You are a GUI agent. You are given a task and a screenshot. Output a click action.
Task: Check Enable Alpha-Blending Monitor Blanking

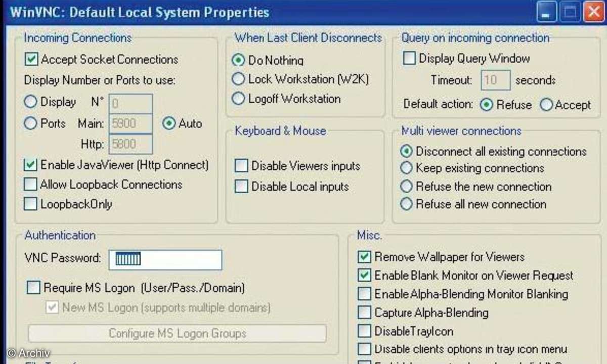[x=364, y=294]
